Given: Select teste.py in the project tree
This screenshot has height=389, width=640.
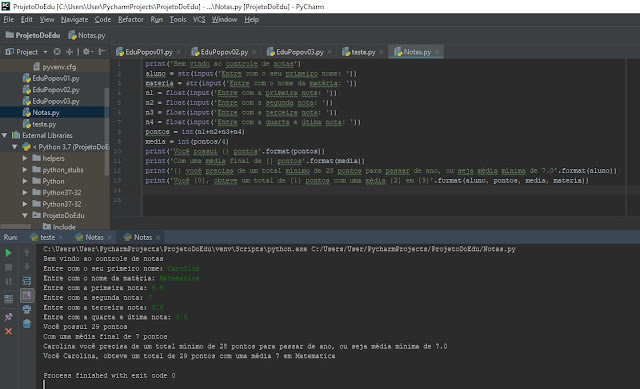Looking at the screenshot, I should (40, 124).
